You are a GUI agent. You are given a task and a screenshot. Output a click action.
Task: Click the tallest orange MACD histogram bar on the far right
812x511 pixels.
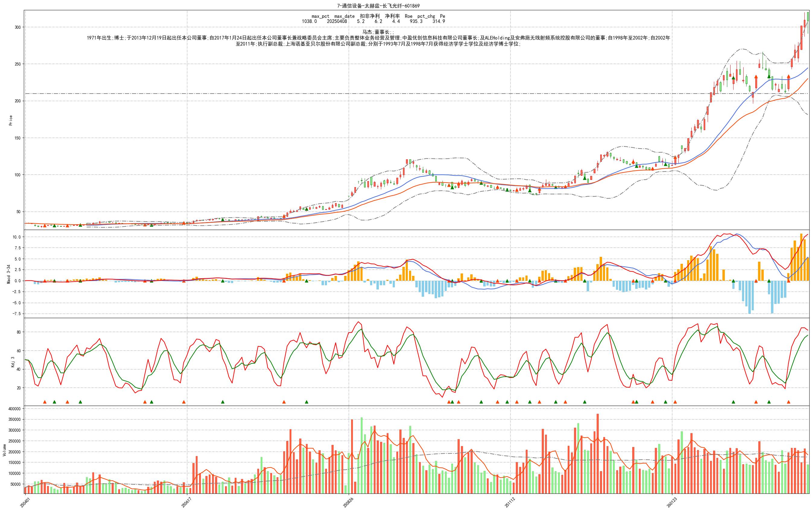click(801, 257)
